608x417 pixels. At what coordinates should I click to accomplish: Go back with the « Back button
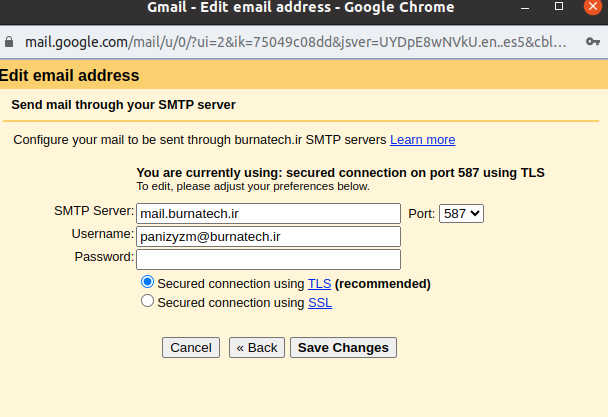(256, 348)
